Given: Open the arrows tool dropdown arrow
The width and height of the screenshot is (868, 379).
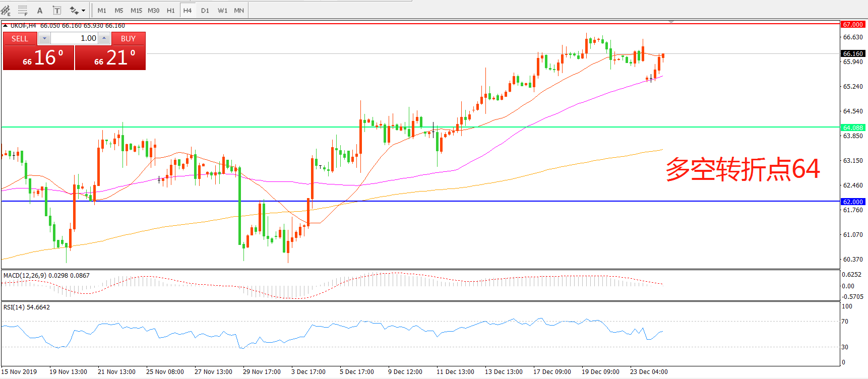Looking at the screenshot, I should pos(84,10).
